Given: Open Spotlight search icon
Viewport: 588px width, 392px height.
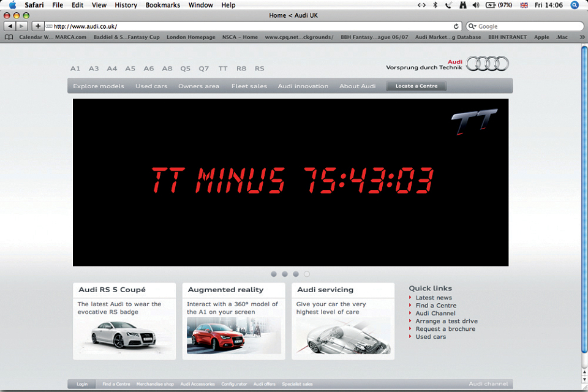Looking at the screenshot, I should 575,5.
